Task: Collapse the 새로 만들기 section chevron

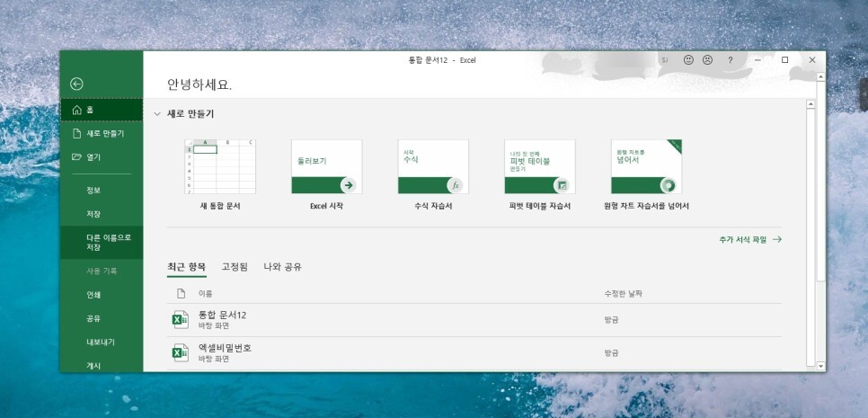Action: [157, 114]
